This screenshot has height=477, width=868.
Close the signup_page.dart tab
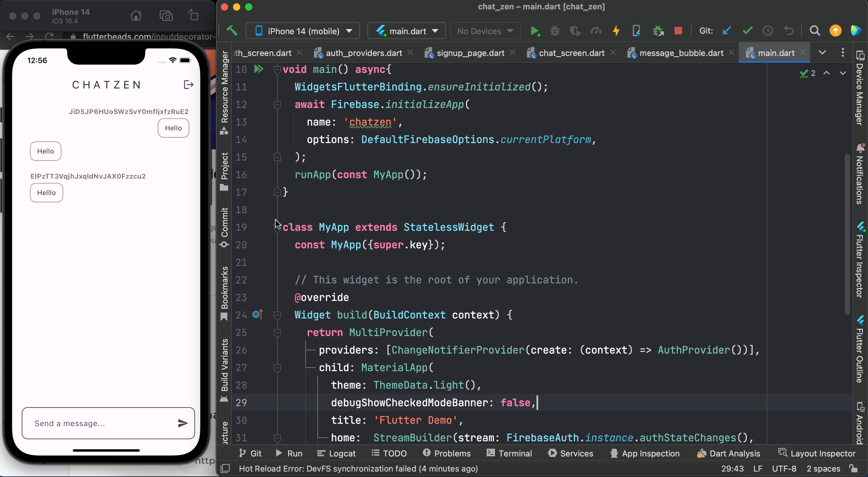(x=512, y=53)
